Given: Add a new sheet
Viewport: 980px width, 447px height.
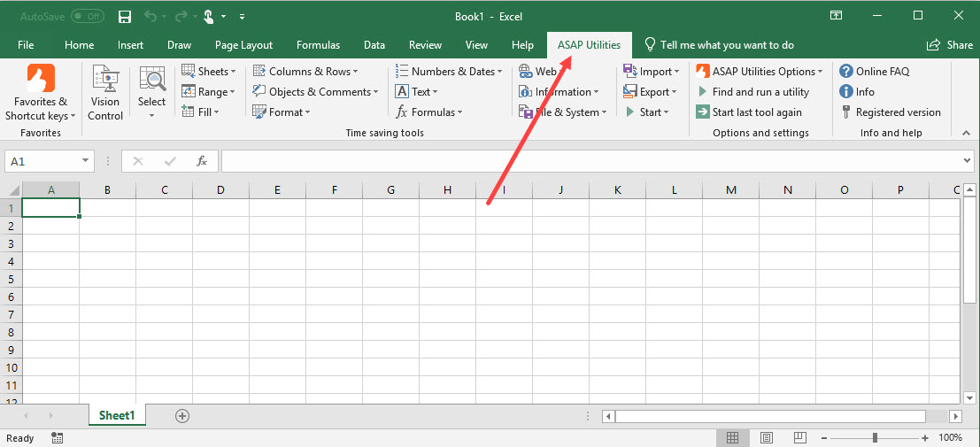Looking at the screenshot, I should (x=181, y=416).
